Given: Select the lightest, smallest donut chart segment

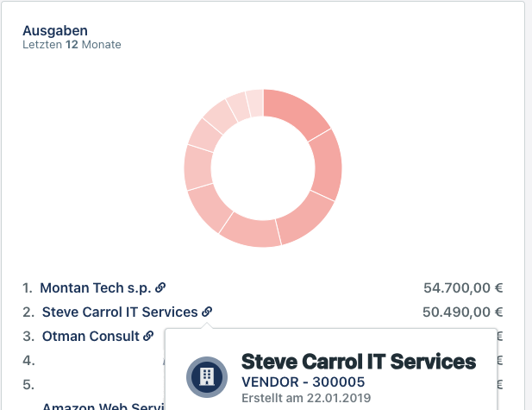Looking at the screenshot, I should (x=254, y=103).
